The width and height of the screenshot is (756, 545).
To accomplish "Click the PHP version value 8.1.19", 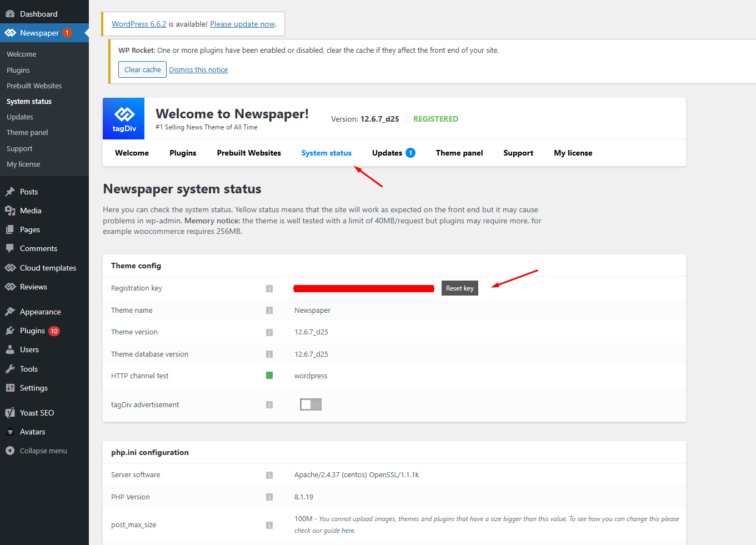I will click(x=304, y=497).
